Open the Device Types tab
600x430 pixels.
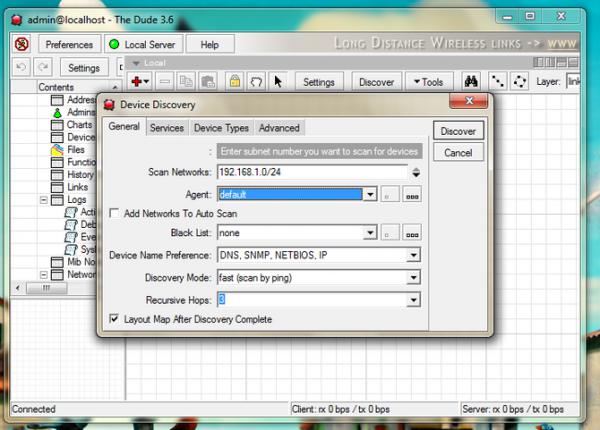pyautogui.click(x=221, y=128)
